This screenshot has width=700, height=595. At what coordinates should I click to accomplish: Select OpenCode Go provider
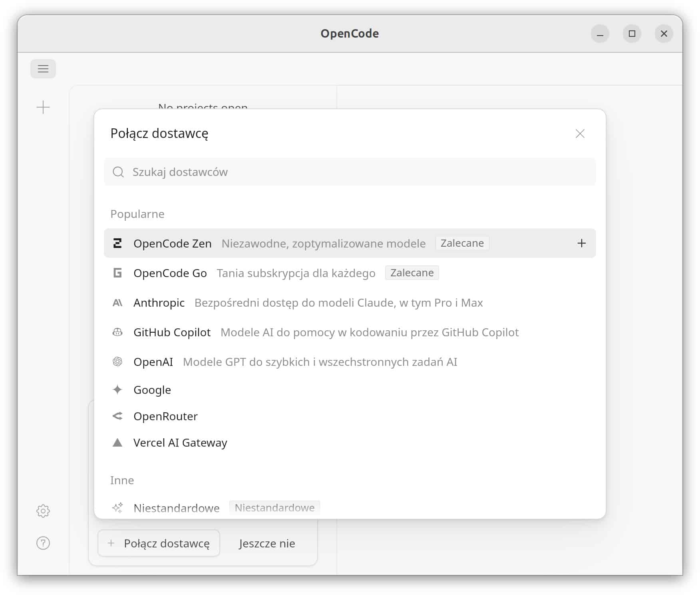[350, 273]
